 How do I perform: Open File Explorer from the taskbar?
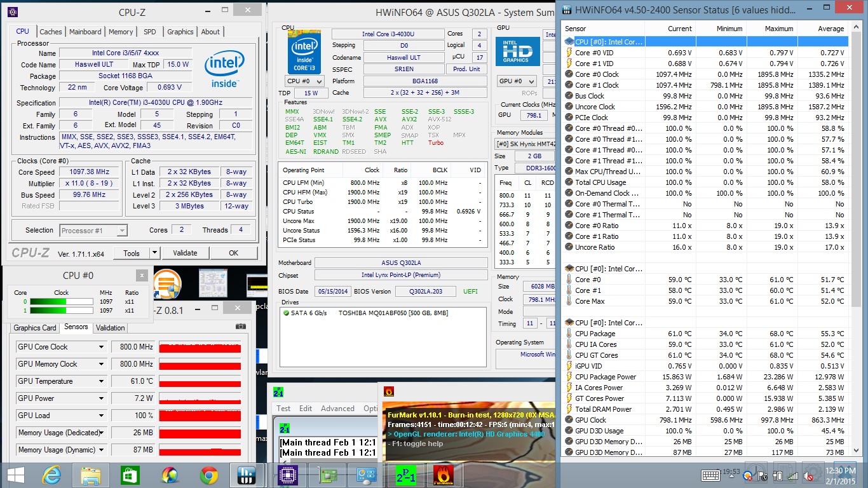(91, 475)
